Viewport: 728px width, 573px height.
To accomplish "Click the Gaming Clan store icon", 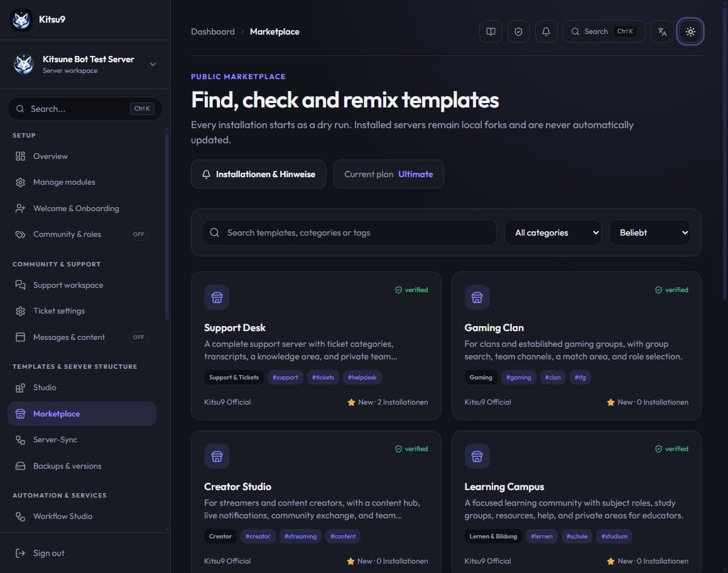I will [477, 297].
